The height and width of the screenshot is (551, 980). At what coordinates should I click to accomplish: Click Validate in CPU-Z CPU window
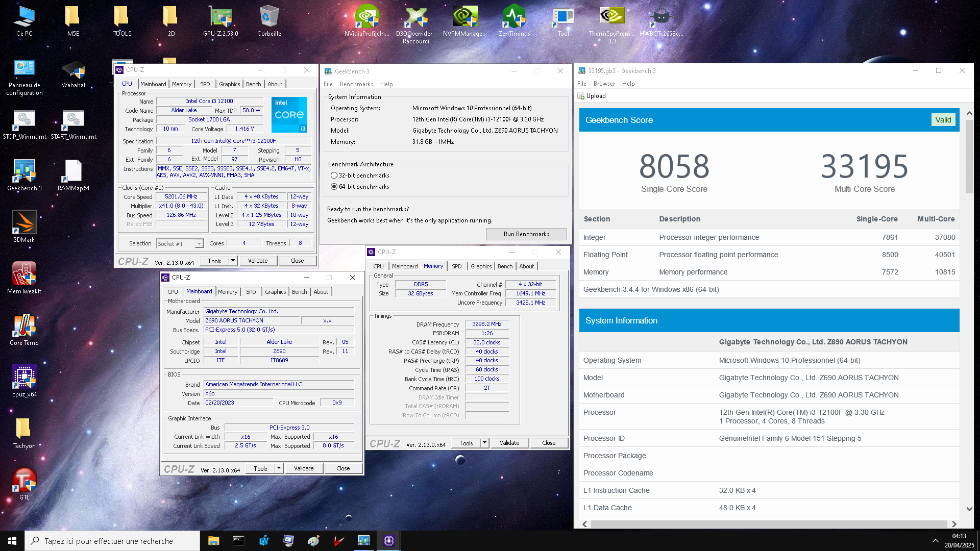(258, 261)
